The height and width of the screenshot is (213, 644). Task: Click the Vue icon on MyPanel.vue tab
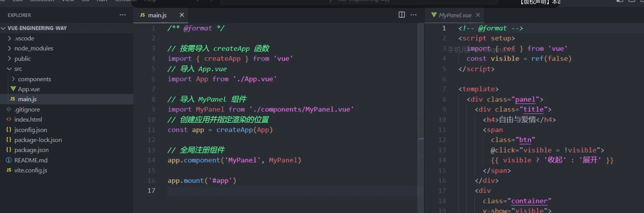(x=434, y=15)
